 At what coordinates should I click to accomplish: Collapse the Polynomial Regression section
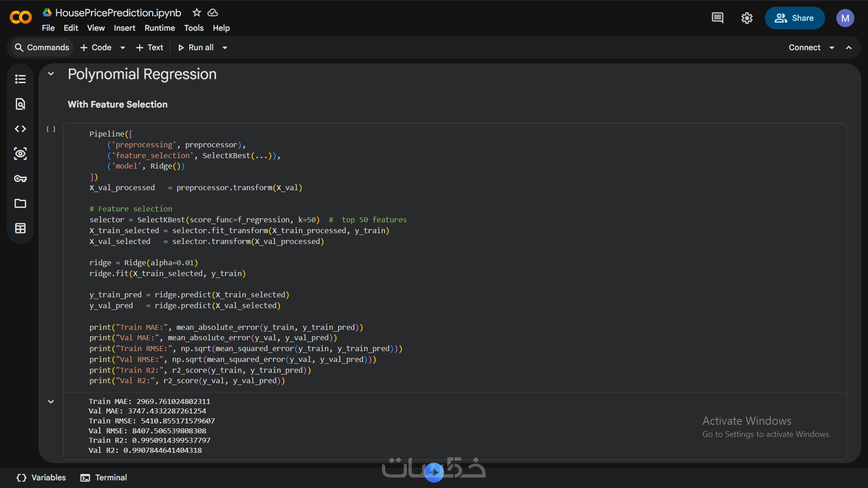click(51, 74)
